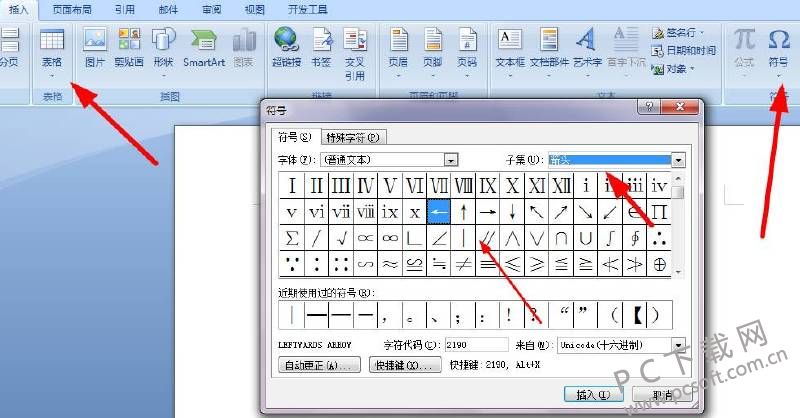Viewport: 800px width, 418px height.
Task: Click the 图片 (Picture) icon in ribbon
Action: pos(95,48)
